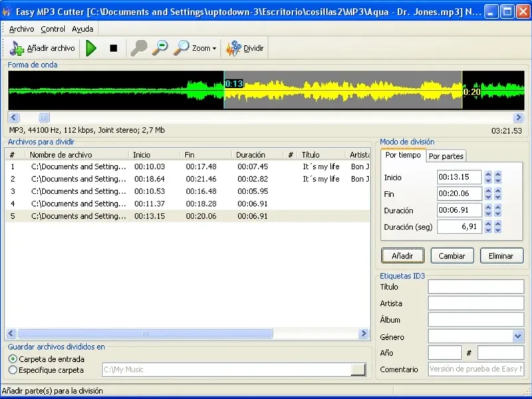This screenshot has width=532, height=399.
Task: Click inside the Título input field
Action: point(475,287)
